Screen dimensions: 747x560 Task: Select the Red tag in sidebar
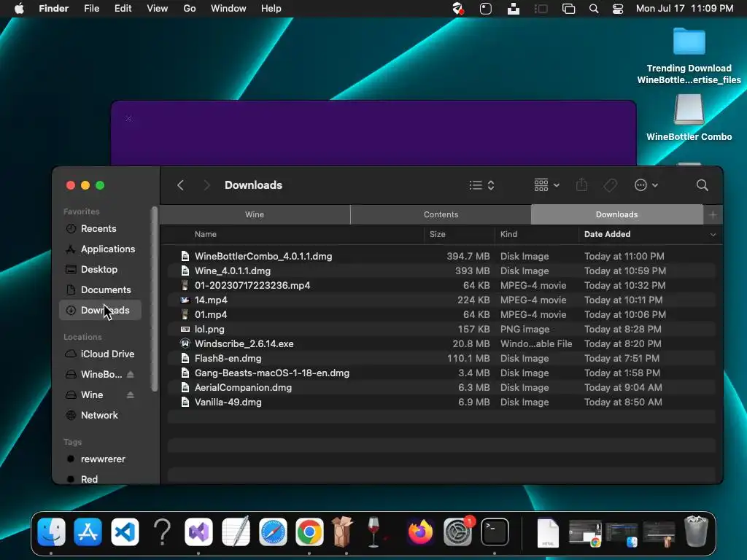click(x=100, y=479)
